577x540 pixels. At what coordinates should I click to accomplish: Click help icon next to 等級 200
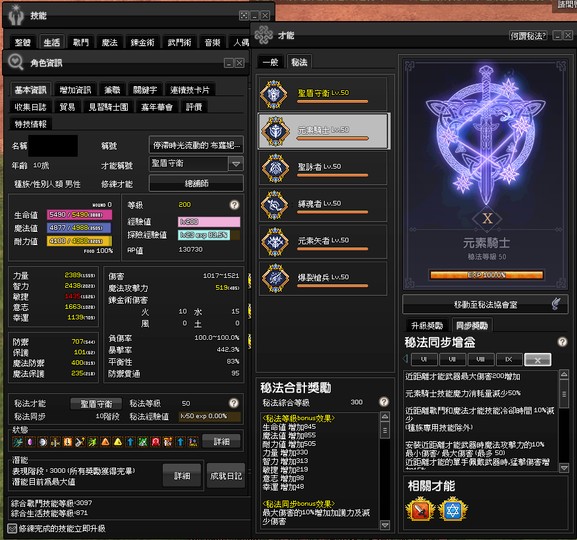point(234,205)
